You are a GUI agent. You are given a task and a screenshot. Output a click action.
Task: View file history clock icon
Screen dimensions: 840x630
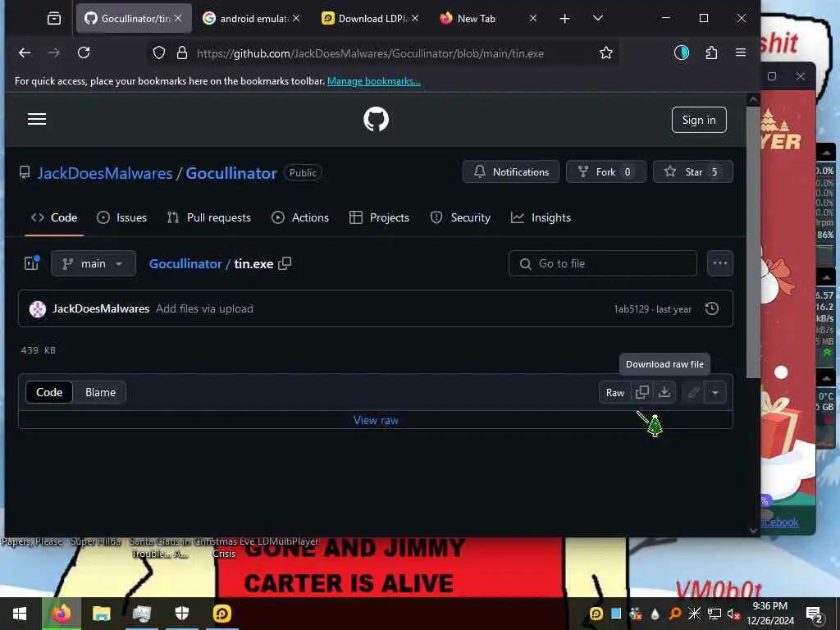[711, 308]
